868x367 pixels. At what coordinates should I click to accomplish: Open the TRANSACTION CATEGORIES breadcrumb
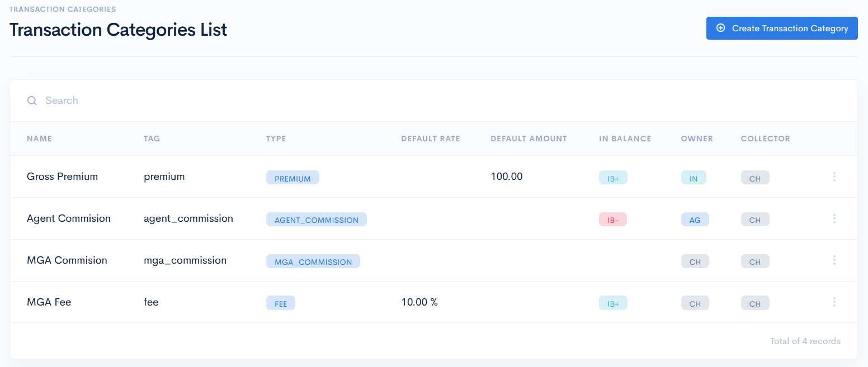(x=63, y=9)
